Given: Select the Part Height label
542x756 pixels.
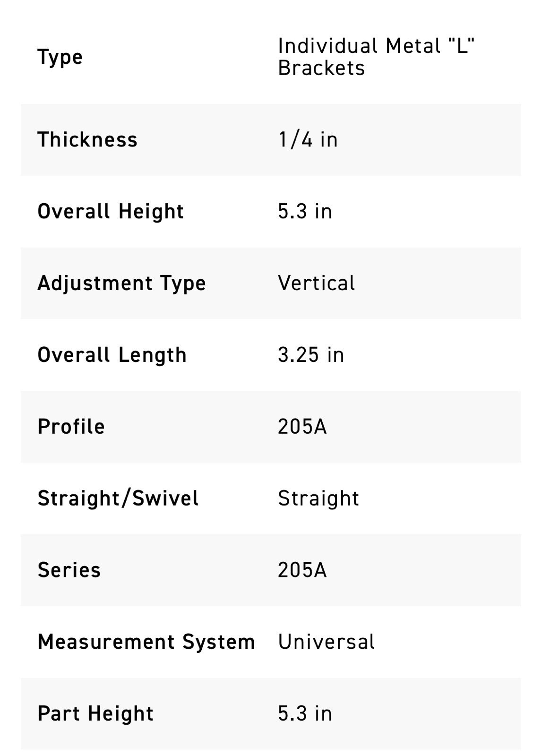Looking at the screenshot, I should click(x=95, y=714).
